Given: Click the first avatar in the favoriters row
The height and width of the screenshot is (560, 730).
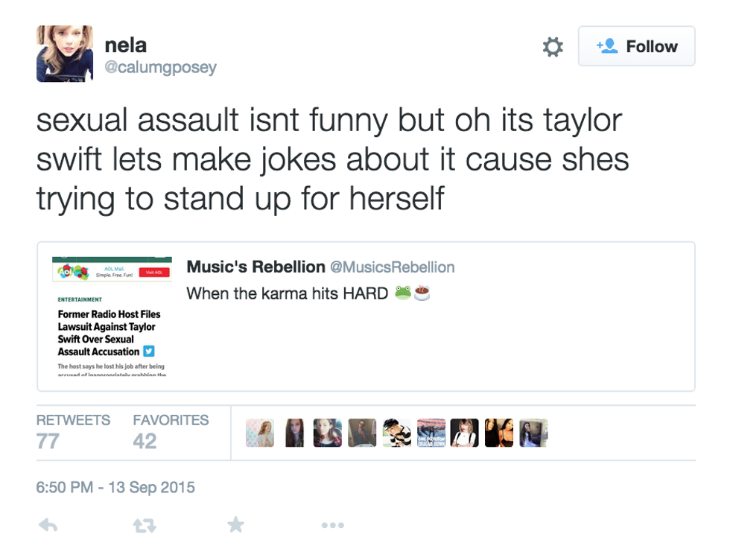Looking at the screenshot, I should click(260, 433).
